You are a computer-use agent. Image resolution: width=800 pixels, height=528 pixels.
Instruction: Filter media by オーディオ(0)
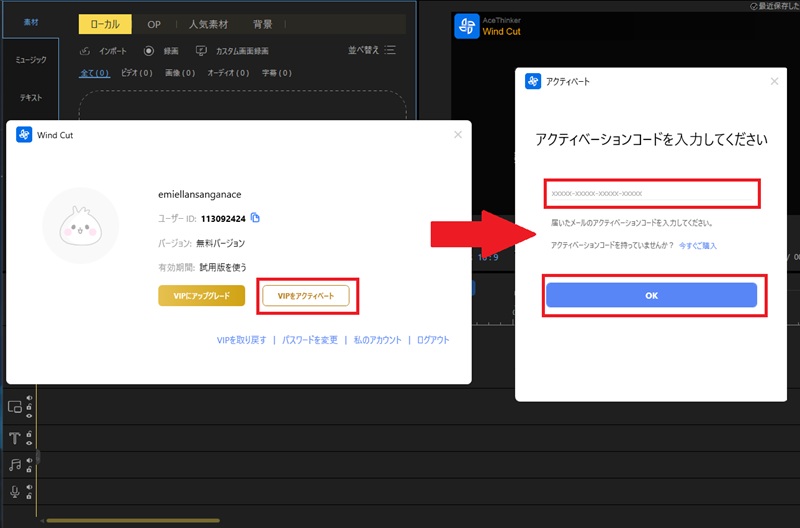(x=228, y=73)
